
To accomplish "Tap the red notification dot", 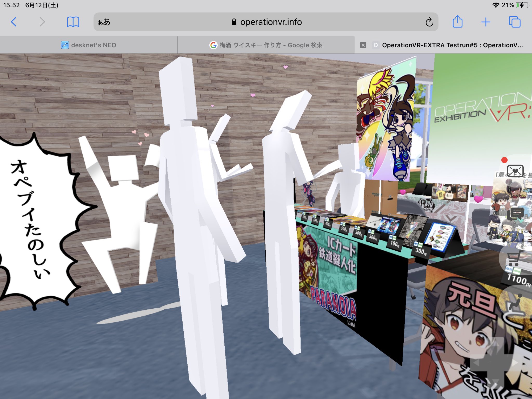I will [x=504, y=160].
